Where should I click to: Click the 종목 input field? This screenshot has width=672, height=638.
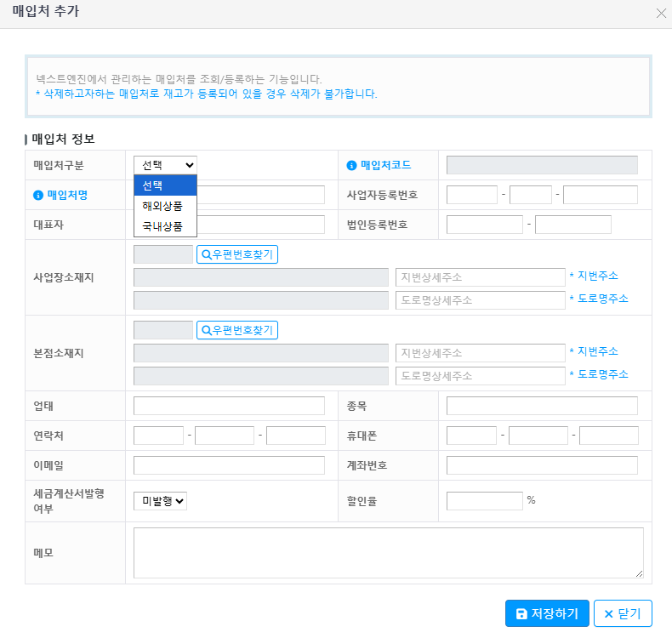pyautogui.click(x=542, y=406)
